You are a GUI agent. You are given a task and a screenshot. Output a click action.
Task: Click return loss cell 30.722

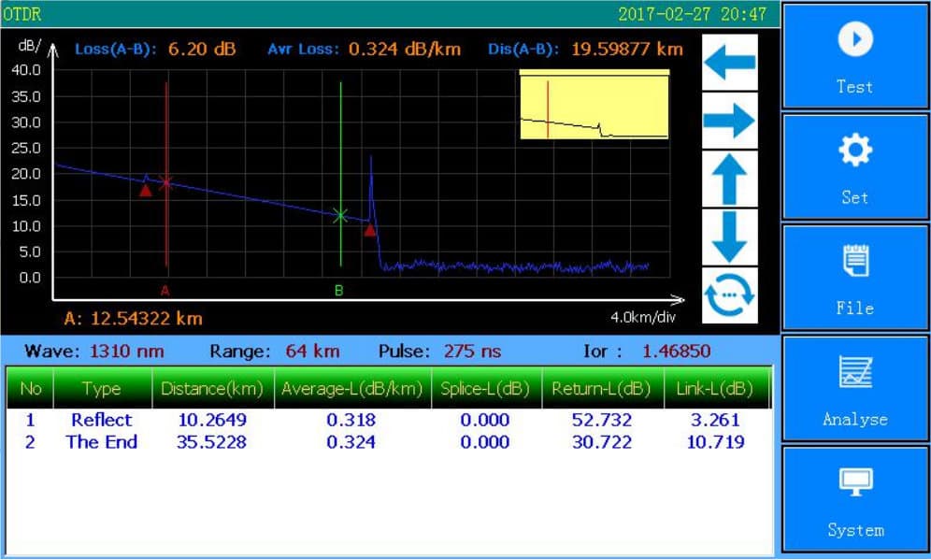pyautogui.click(x=601, y=442)
